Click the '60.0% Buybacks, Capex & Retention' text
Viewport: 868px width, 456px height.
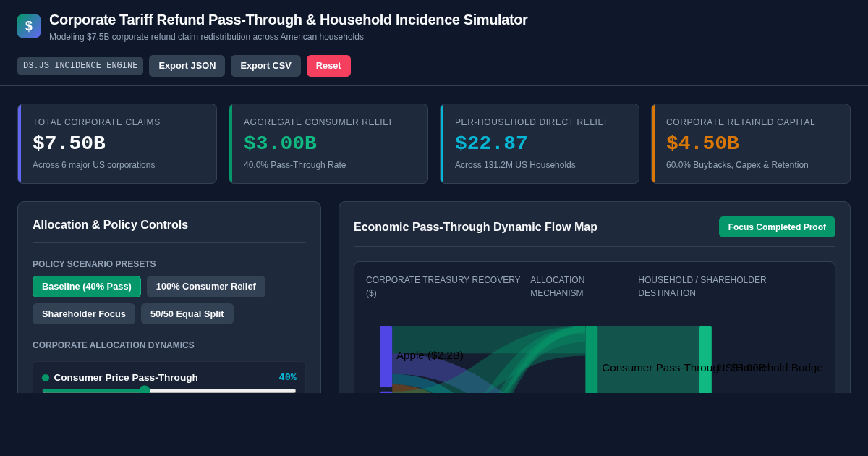[737, 165]
